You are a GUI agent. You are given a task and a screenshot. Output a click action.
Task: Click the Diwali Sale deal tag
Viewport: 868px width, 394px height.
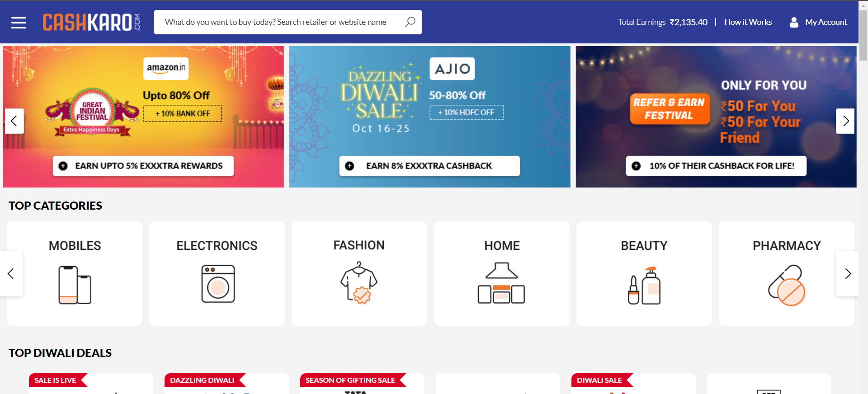click(602, 380)
